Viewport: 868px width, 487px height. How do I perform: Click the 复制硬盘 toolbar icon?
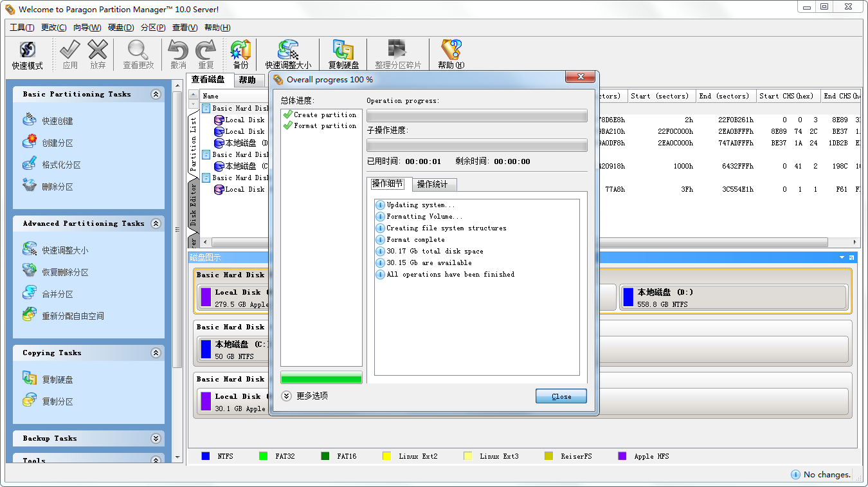point(343,50)
